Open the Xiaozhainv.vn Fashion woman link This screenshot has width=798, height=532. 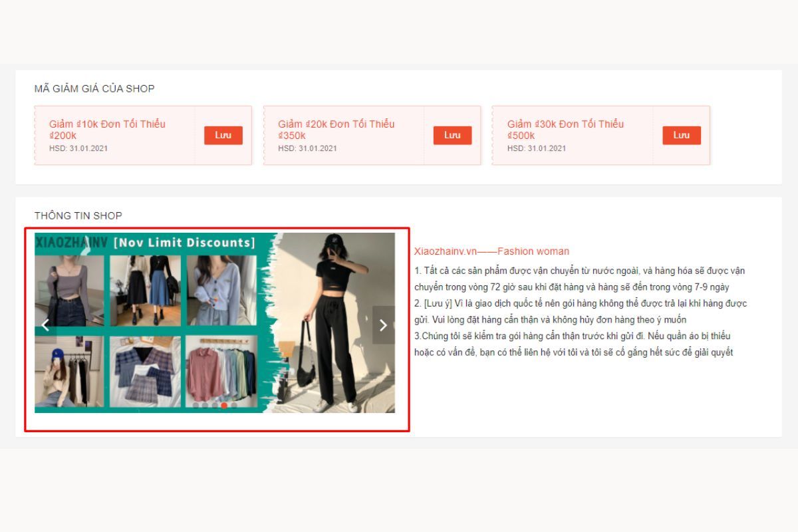pyautogui.click(x=491, y=251)
